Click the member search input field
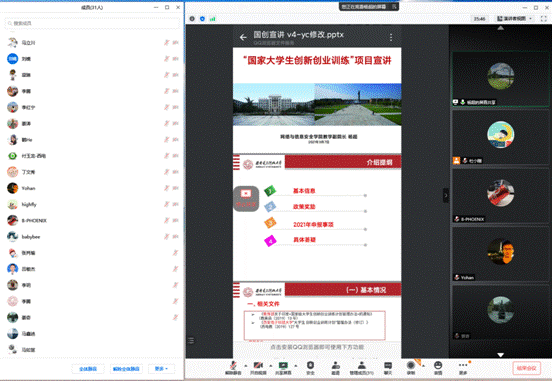 pos(92,23)
